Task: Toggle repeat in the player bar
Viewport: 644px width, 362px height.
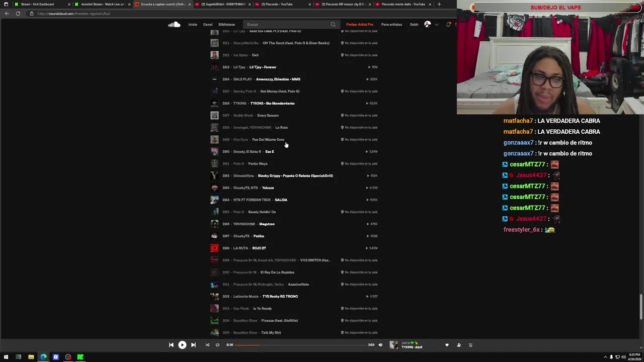Action: coord(217,345)
